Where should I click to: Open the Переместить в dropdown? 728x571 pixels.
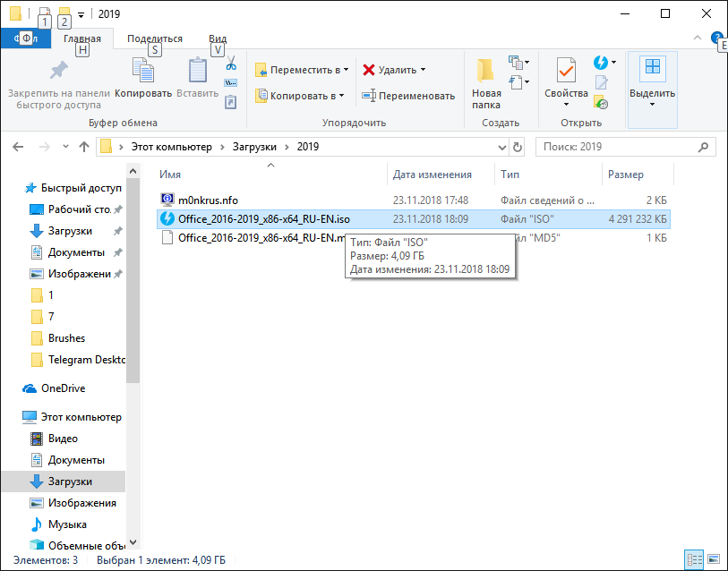pos(302,70)
